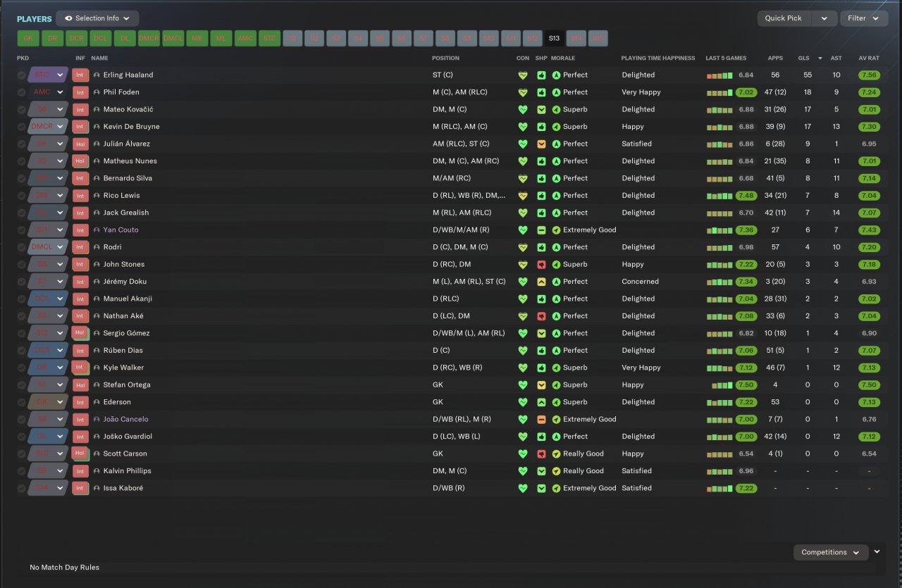Sort by the PLAYING TIME HAPPINESS header
This screenshot has width=902, height=588.
658,58
